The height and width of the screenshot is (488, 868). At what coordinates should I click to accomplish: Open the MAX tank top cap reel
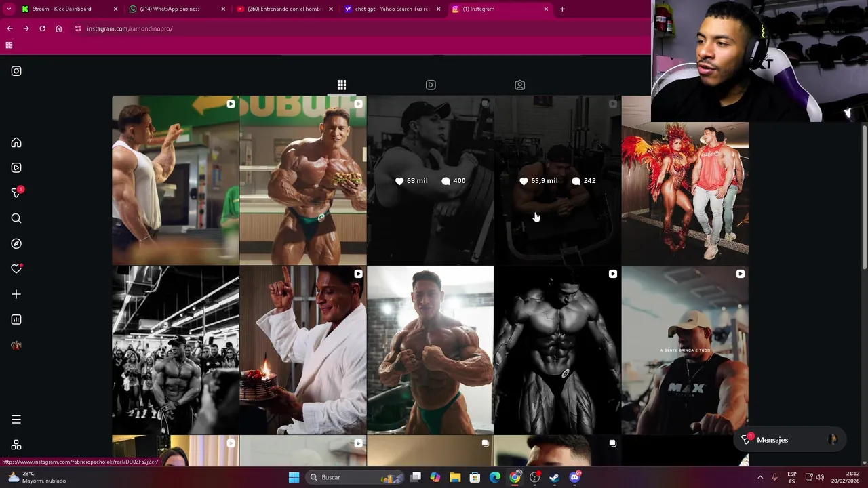click(x=685, y=350)
